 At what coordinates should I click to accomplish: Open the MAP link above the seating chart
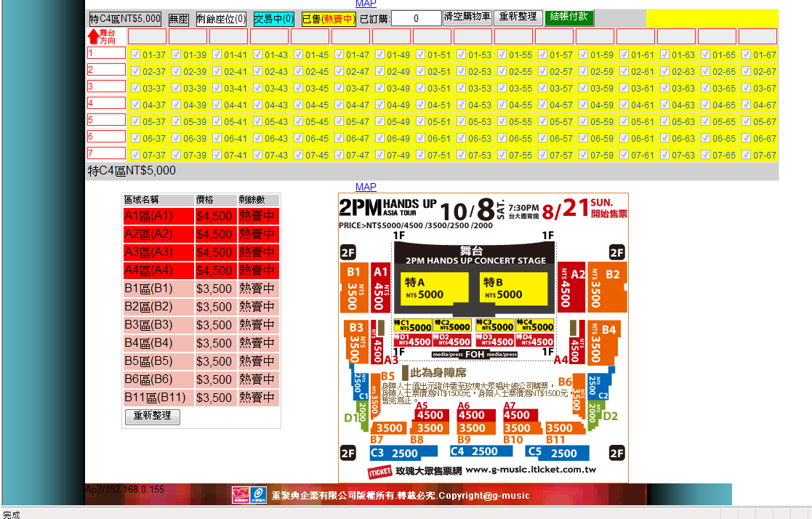pyautogui.click(x=366, y=187)
